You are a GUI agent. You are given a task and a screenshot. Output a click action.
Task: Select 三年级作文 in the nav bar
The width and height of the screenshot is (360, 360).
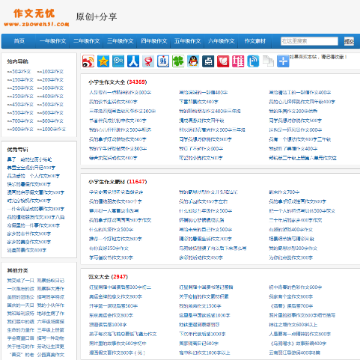120,41
